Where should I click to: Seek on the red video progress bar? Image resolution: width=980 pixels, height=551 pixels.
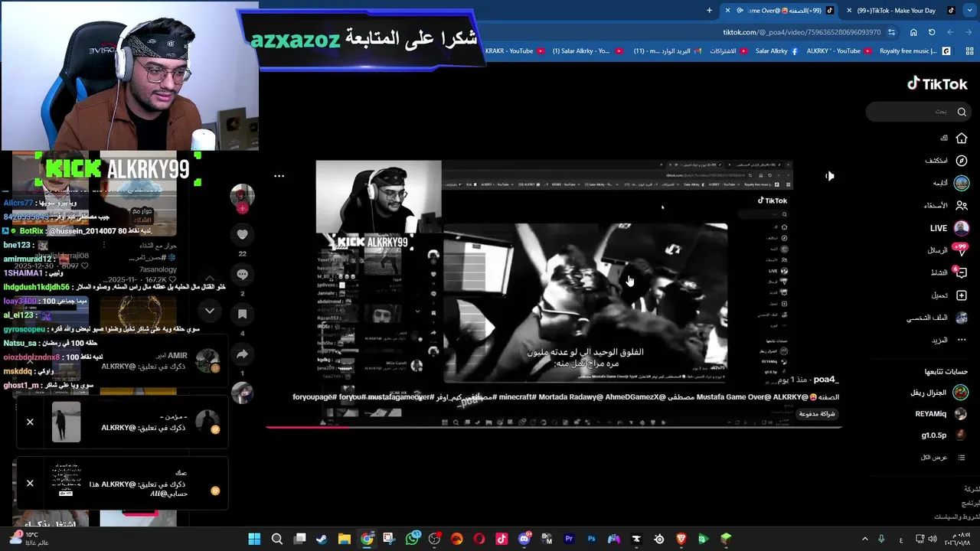point(554,427)
